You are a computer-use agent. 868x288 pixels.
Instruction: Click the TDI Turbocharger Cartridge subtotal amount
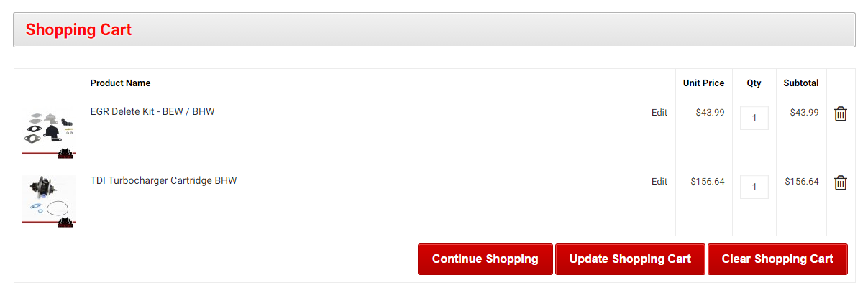coord(802,182)
